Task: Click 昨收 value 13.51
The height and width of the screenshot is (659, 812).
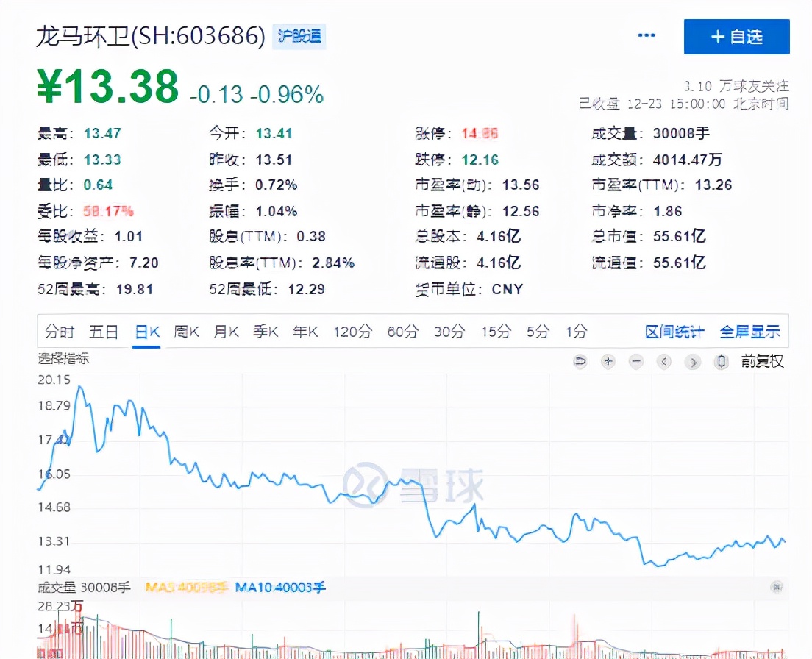Action: click(274, 160)
